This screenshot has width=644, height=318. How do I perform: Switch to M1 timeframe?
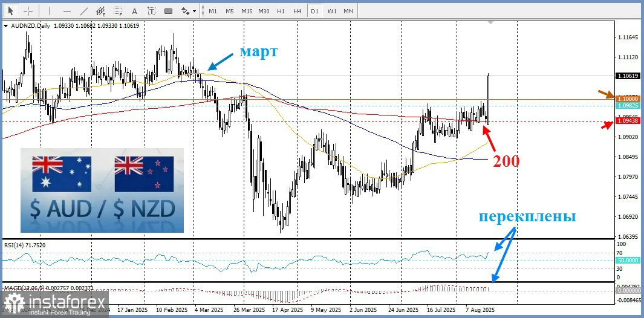click(x=213, y=11)
